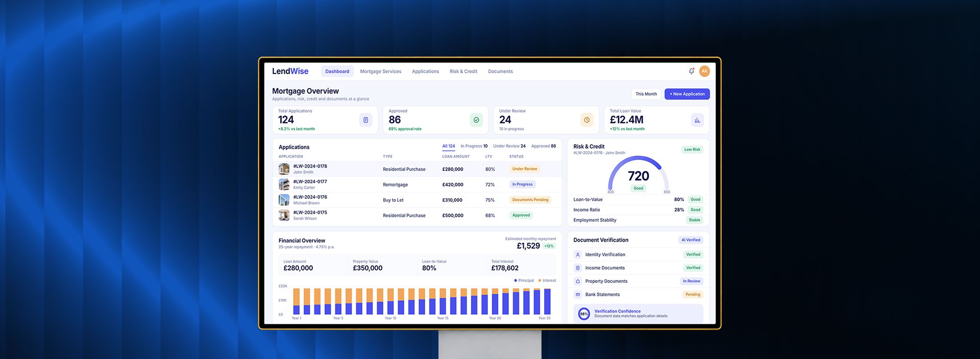Click the Under Review status badge
Image resolution: width=980 pixels, height=359 pixels.
tap(525, 169)
